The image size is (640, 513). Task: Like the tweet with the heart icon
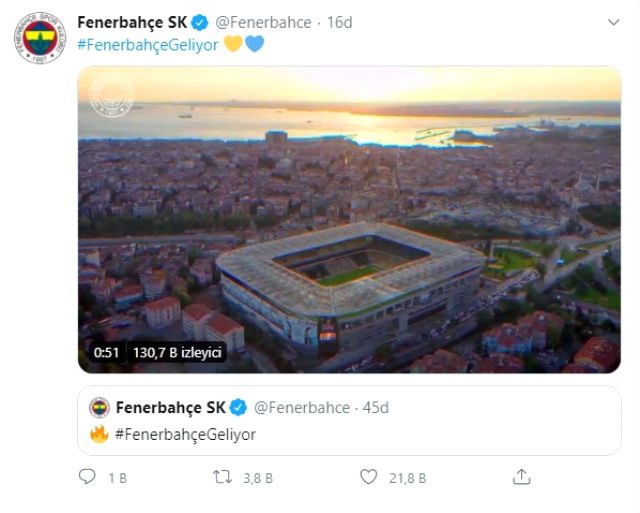[x=369, y=477]
